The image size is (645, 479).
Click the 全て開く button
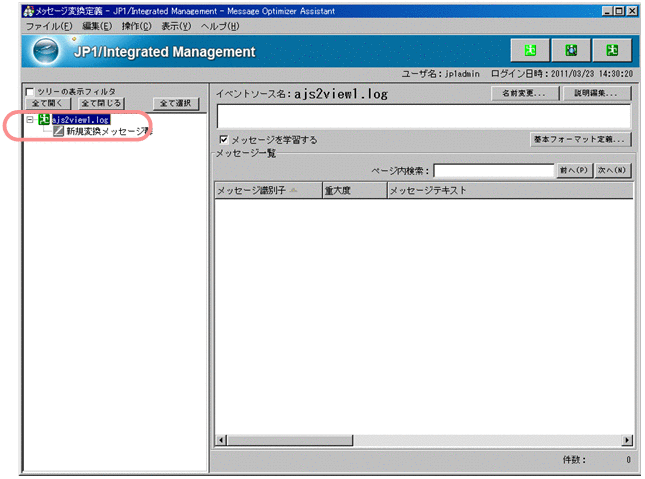tap(48, 103)
